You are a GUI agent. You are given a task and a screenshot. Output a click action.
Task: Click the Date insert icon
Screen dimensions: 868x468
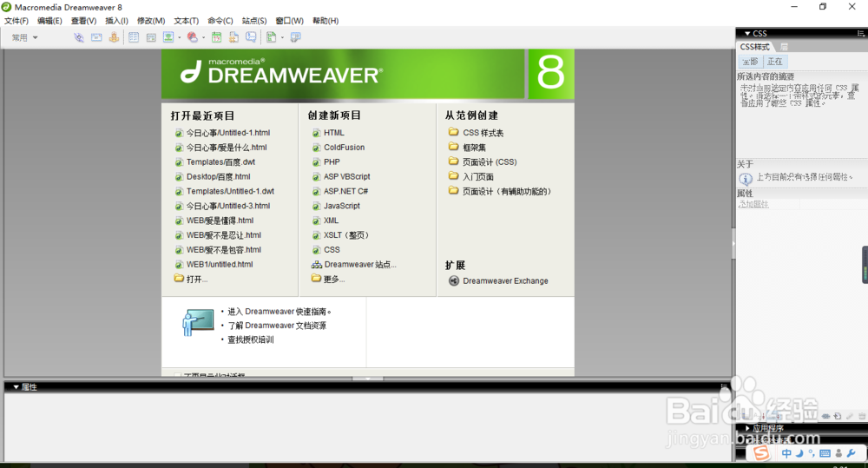pos(216,37)
